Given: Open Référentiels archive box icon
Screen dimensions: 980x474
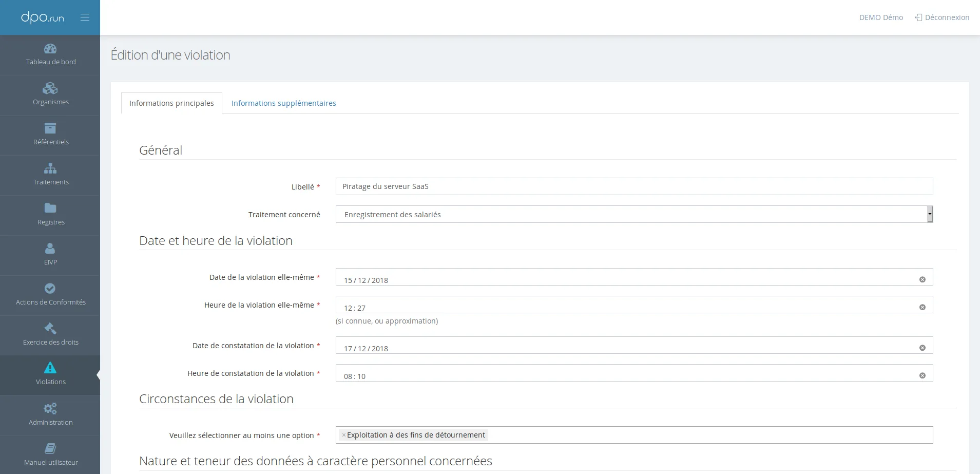Looking at the screenshot, I should click(50, 128).
